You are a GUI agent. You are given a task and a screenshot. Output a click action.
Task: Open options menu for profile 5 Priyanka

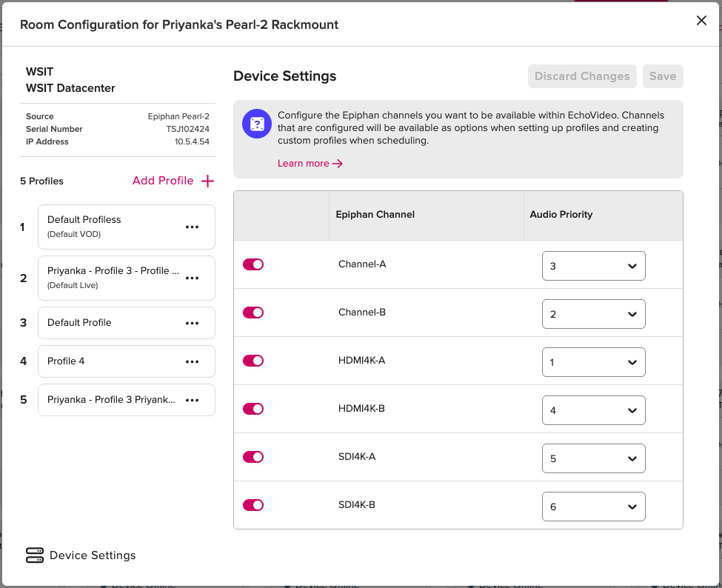(192, 400)
